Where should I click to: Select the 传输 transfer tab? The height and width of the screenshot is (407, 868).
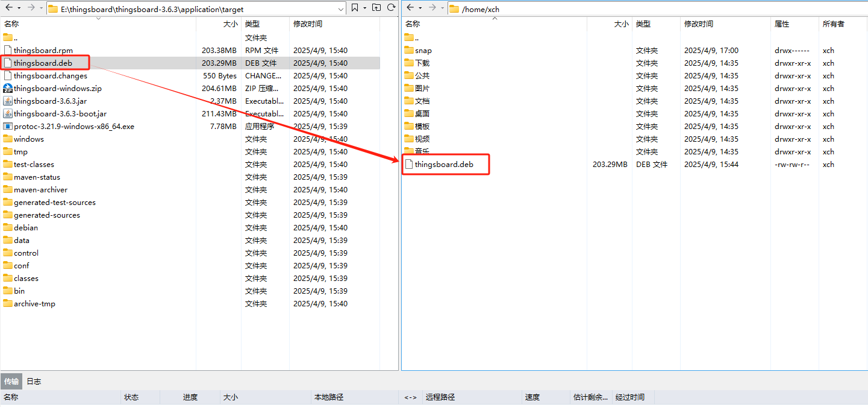pos(11,381)
